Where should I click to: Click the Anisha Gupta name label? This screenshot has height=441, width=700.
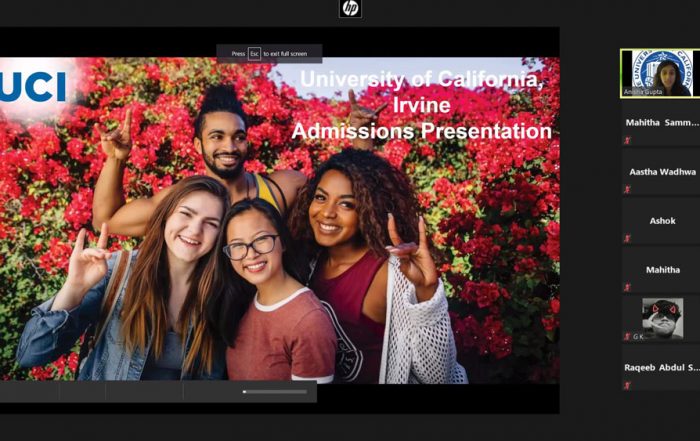pos(643,92)
